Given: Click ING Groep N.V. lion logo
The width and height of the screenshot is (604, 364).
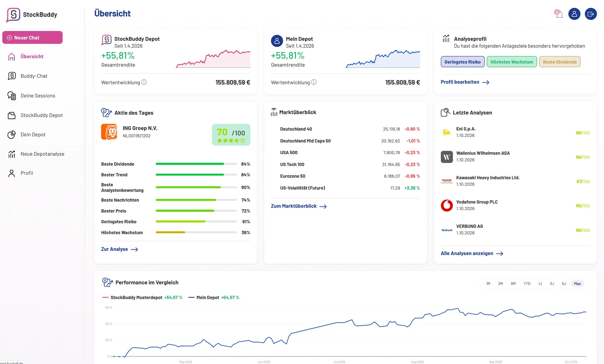Looking at the screenshot, I should pos(109,132).
